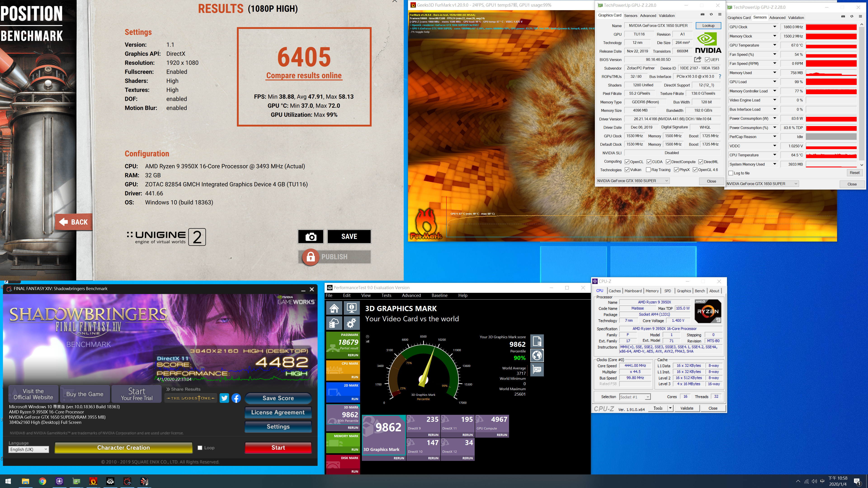Click the Save Score button

[278, 398]
